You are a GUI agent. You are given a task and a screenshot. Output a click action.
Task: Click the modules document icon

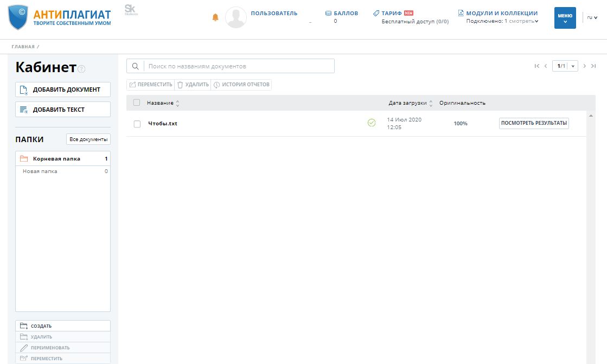point(461,13)
